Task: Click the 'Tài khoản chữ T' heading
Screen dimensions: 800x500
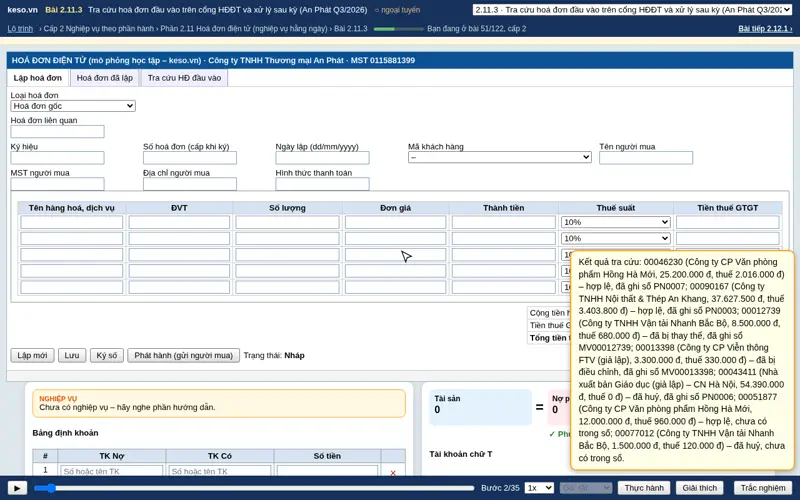Action: coord(461,454)
